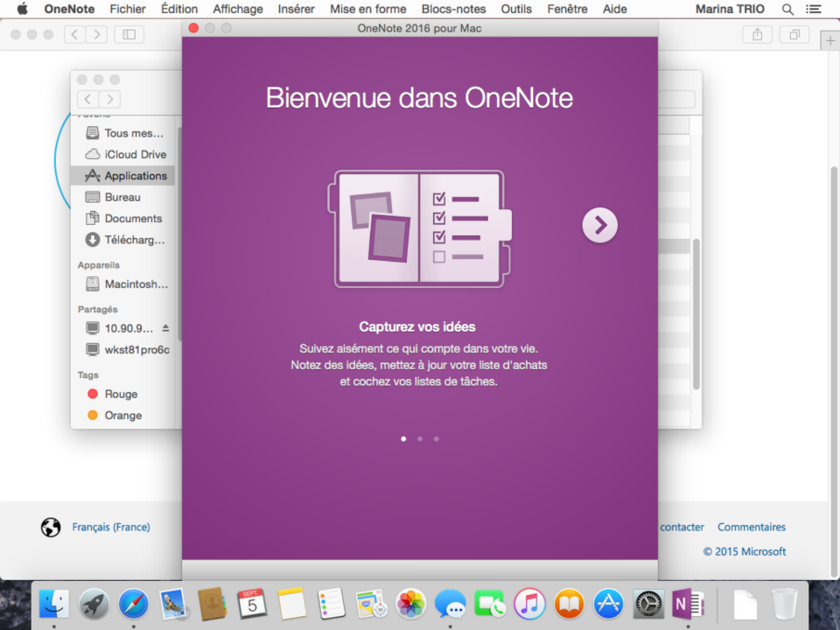The height and width of the screenshot is (630, 840).
Task: Open the blank document icon in Dock
Action: click(745, 604)
